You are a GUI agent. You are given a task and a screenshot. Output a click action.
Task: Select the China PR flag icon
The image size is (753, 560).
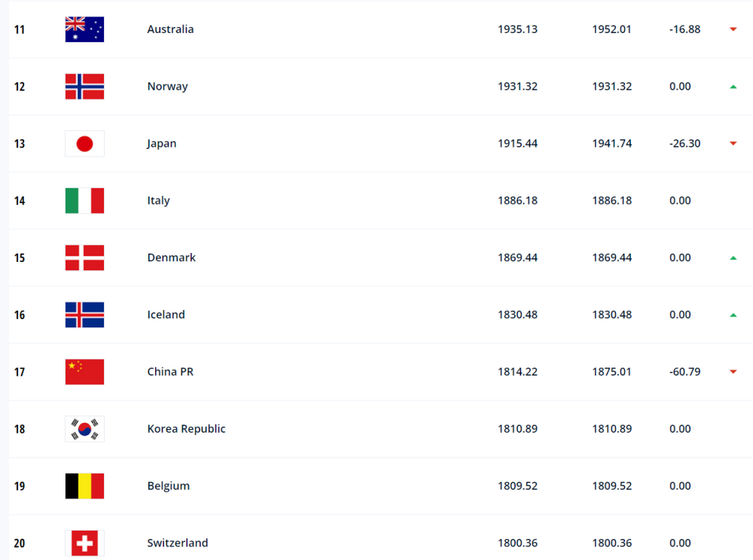84,372
